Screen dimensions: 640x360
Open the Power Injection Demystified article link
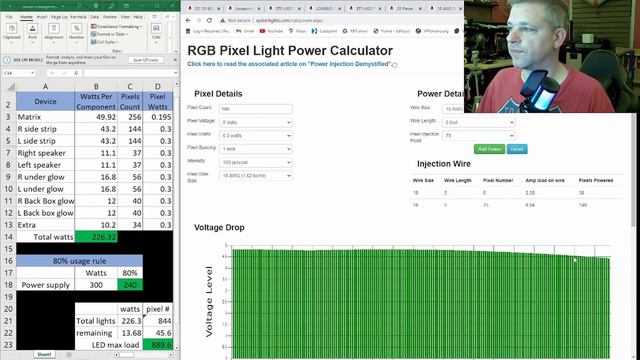(x=289, y=64)
